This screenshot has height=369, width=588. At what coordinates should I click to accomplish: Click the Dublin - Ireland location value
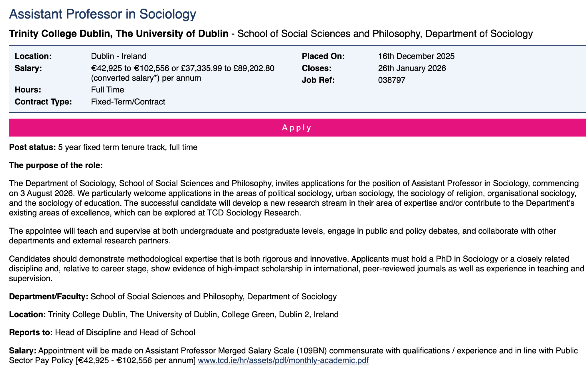[119, 56]
